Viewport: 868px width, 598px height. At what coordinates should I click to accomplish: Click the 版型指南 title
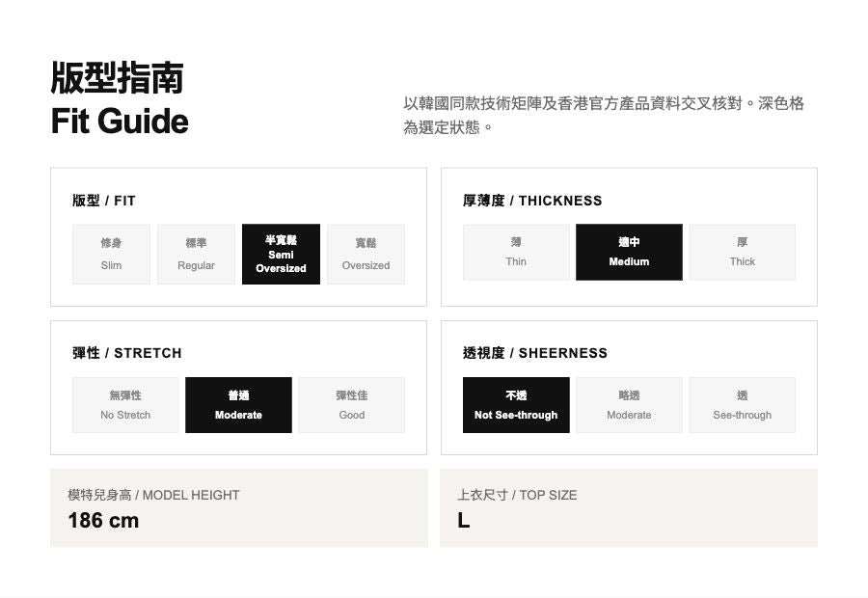pos(117,77)
